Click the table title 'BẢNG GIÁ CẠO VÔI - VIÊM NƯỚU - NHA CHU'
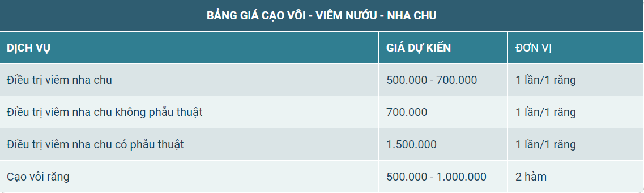The height and width of the screenshot is (193, 644). point(321,15)
